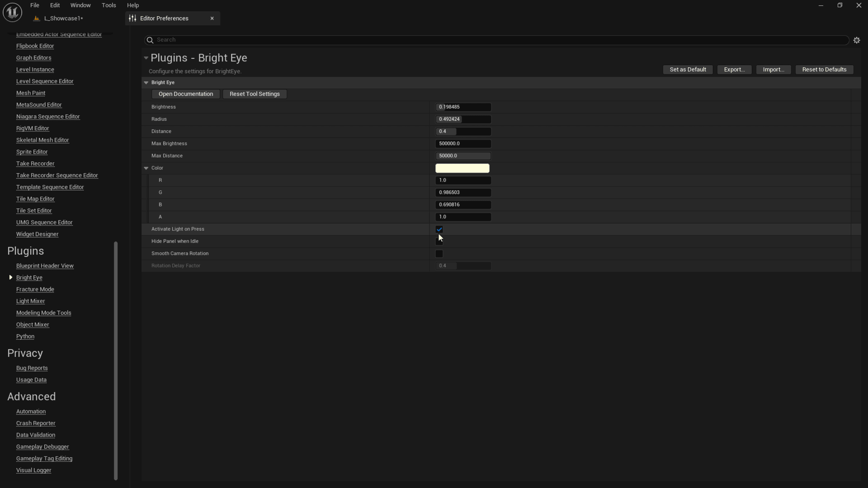Open the settings gear next to search

[x=857, y=40]
